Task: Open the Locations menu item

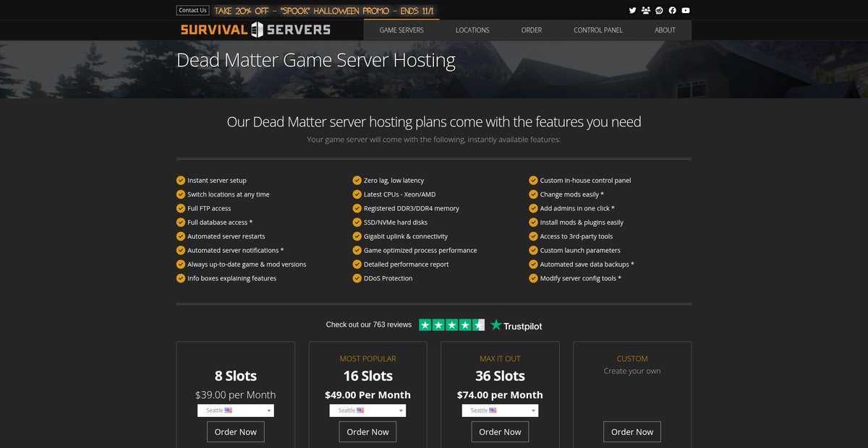Action: [x=472, y=30]
